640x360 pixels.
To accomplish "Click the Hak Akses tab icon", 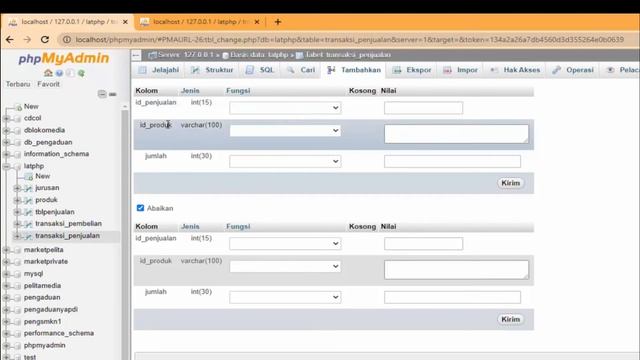I will 494,70.
